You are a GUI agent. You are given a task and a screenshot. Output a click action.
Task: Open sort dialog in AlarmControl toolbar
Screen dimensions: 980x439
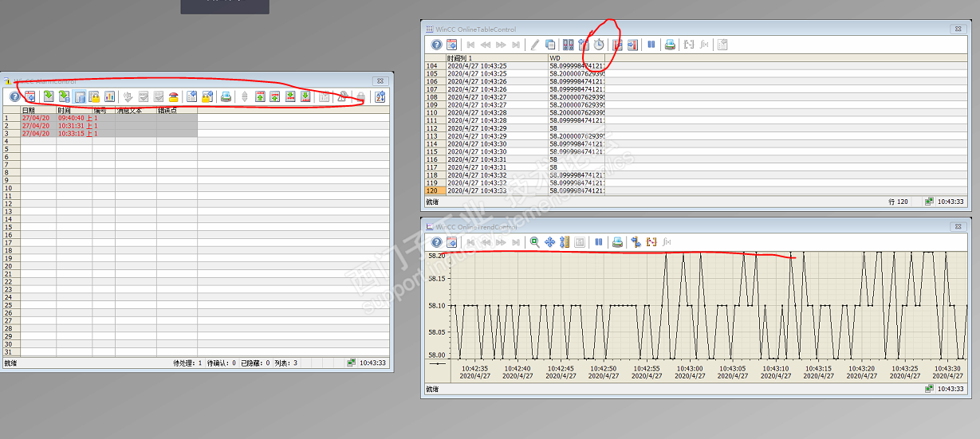tap(380, 96)
